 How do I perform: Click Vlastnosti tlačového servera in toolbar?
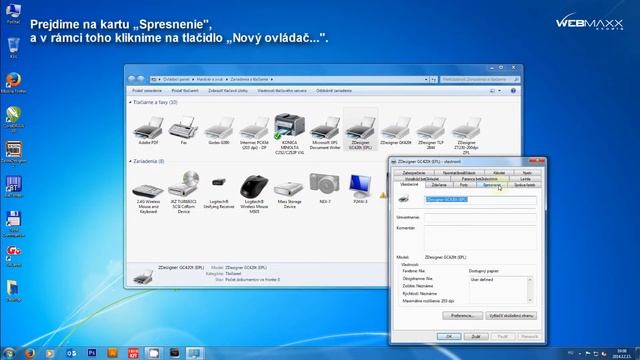pyautogui.click(x=282, y=91)
